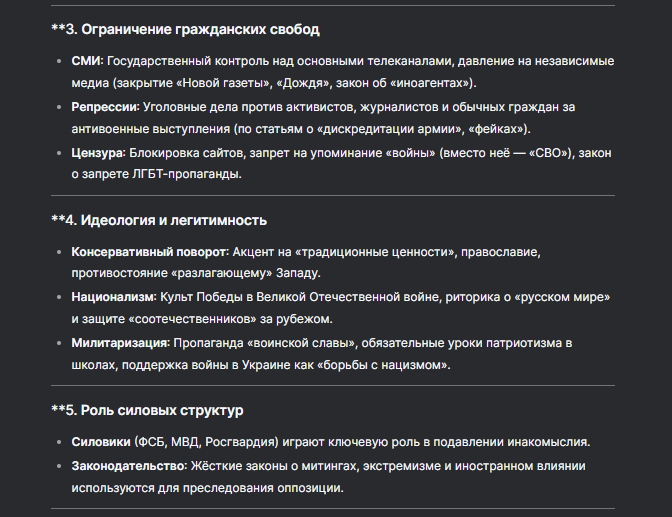Click the bold term "СМИ"
The width and height of the screenshot is (672, 517).
click(87, 61)
